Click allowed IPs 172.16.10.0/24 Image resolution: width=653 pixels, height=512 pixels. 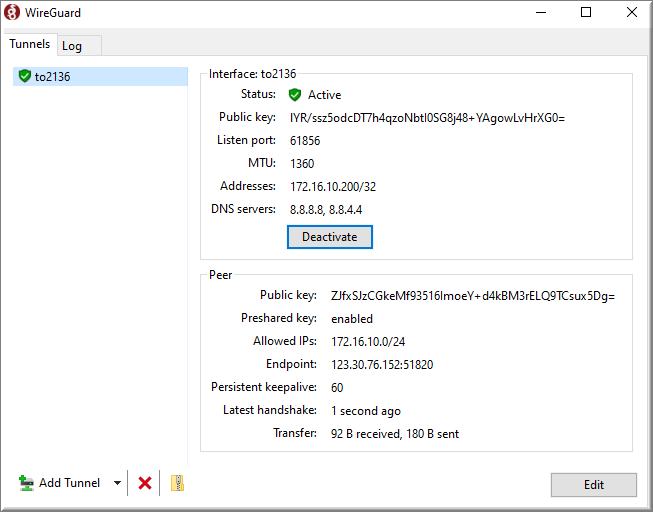point(368,342)
